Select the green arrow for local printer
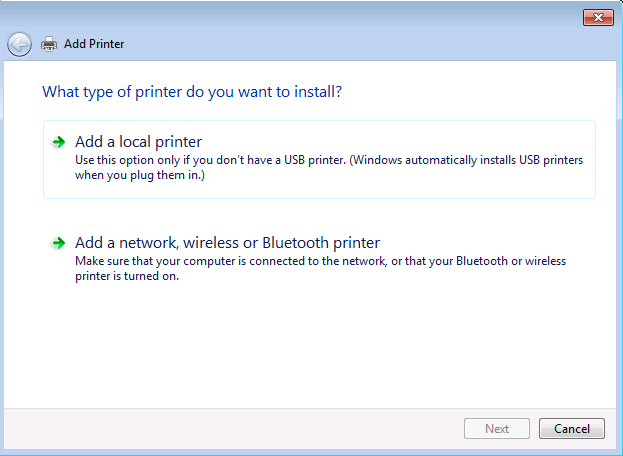This screenshot has width=623, height=456. [59, 142]
